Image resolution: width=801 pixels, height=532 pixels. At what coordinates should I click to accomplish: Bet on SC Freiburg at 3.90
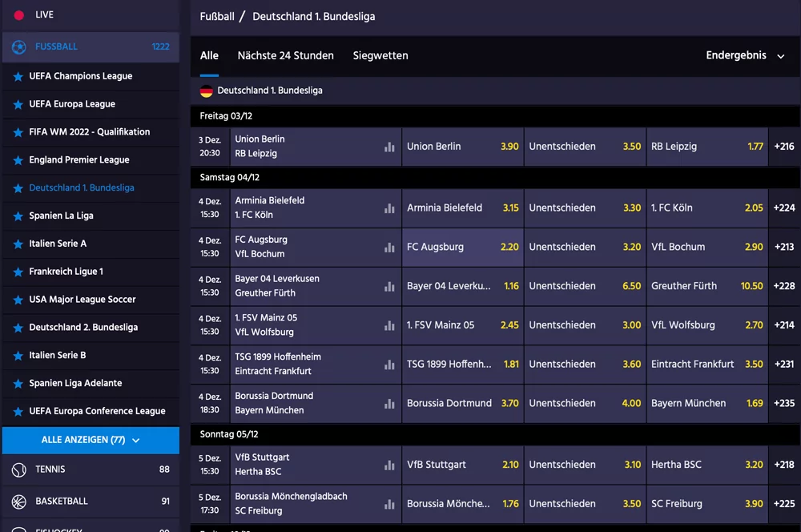(x=707, y=504)
